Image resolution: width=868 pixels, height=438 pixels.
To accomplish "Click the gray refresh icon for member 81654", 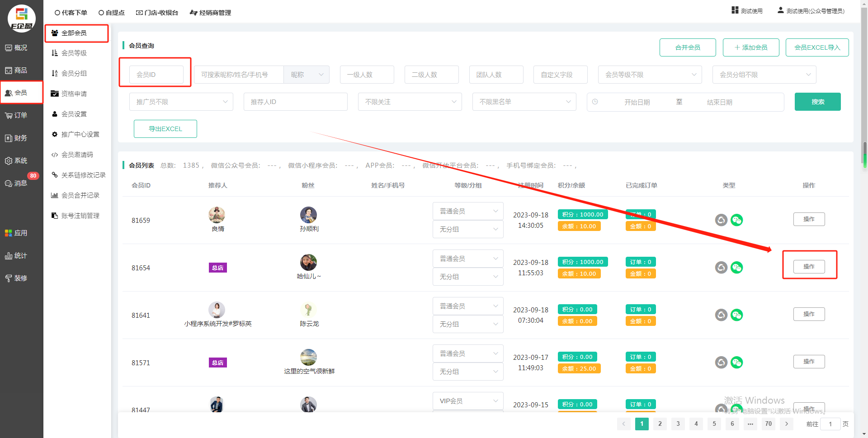I will click(x=721, y=268).
